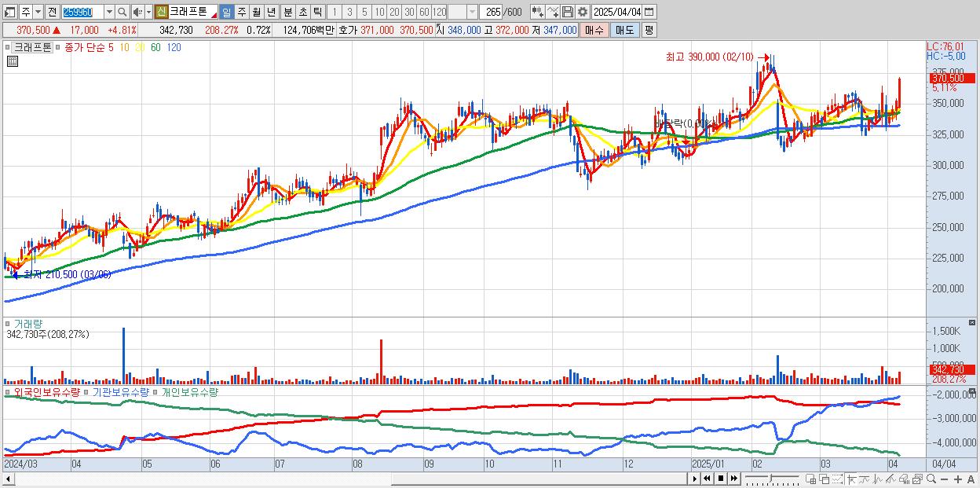Open the add candlestick chart icon
The image size is (980, 488).
538,12
